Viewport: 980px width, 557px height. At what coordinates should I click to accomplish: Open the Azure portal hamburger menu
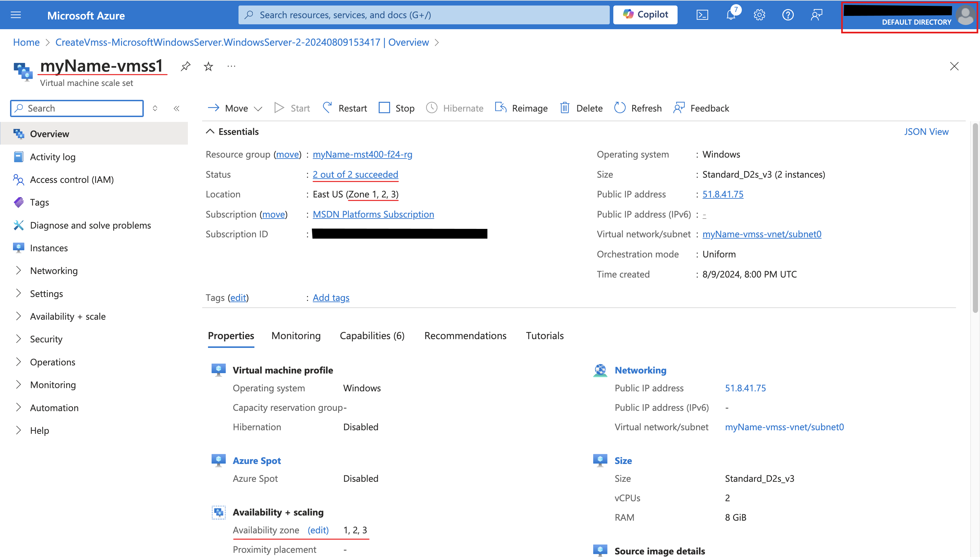tap(16, 15)
